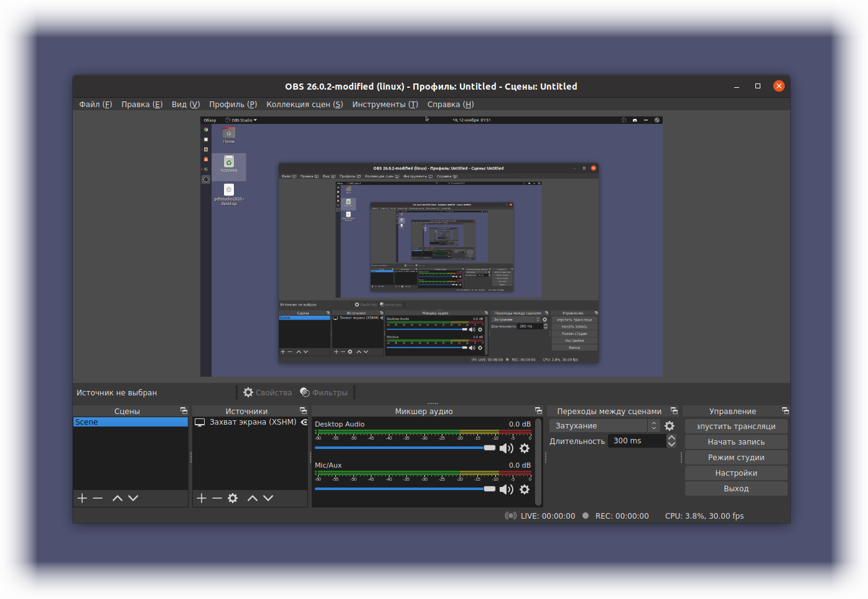Move source down in Источники panel
This screenshot has height=599, width=868.
268,498
